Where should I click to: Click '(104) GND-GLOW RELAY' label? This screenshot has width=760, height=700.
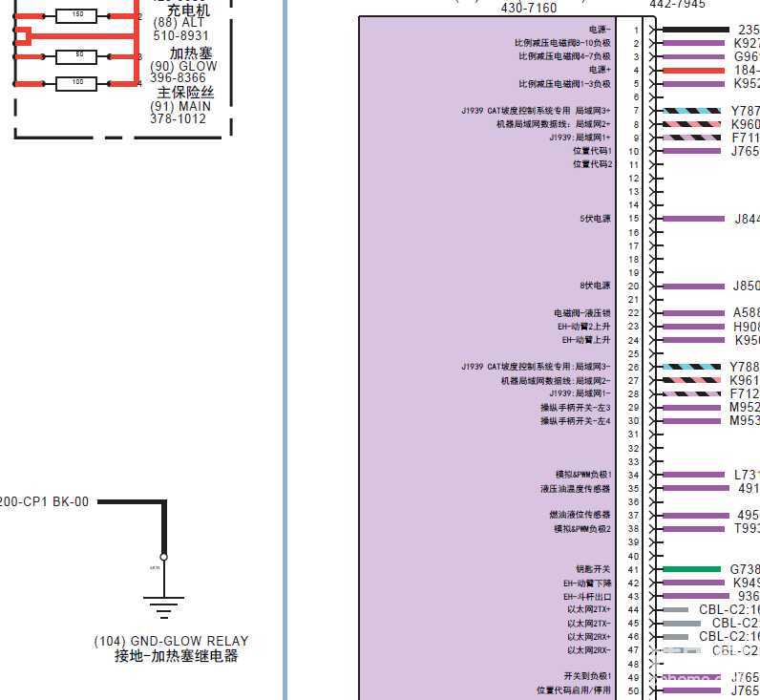point(171,642)
